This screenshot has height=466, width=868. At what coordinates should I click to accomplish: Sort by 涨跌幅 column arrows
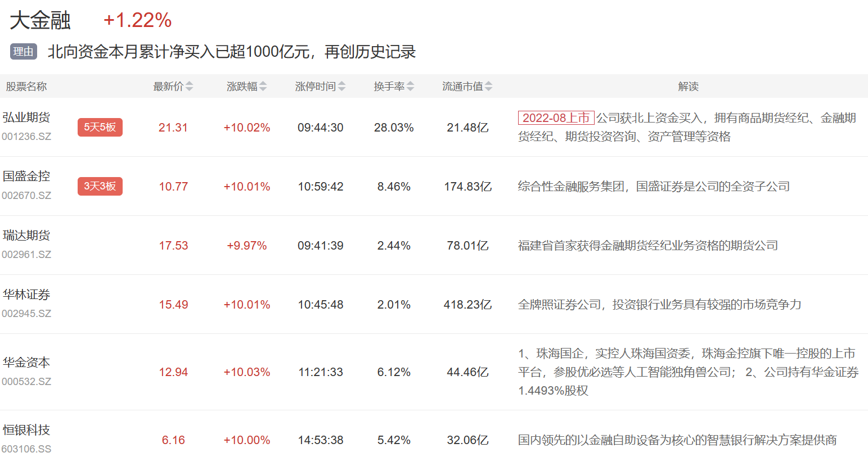click(263, 87)
